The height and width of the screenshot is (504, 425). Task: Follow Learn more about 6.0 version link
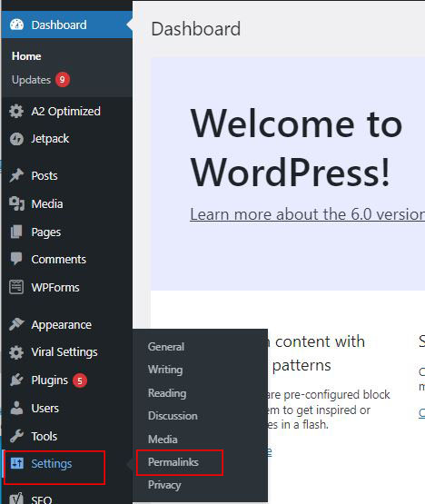[x=307, y=214]
